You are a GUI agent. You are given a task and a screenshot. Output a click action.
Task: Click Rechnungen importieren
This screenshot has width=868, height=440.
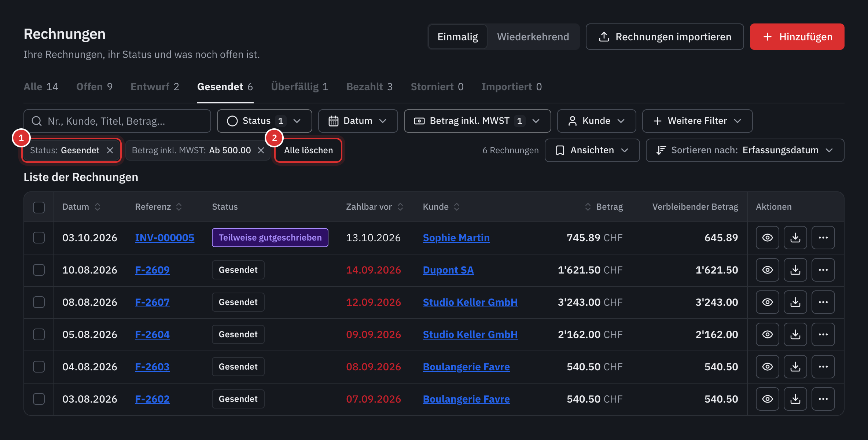tap(665, 37)
